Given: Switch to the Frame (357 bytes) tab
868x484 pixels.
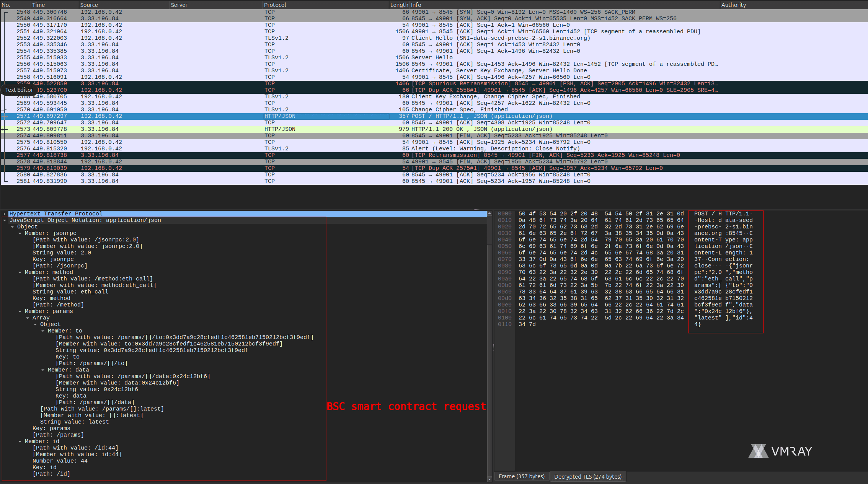Looking at the screenshot, I should [x=521, y=476].
